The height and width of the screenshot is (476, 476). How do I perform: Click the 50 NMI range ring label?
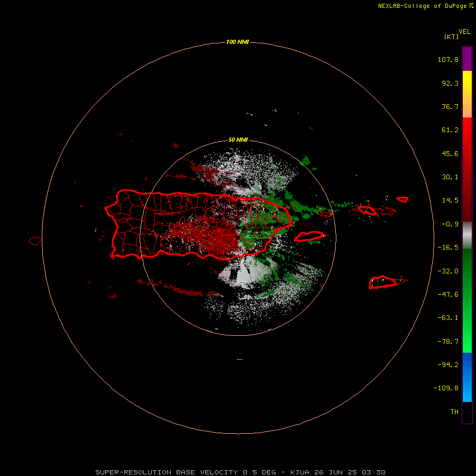(238, 140)
